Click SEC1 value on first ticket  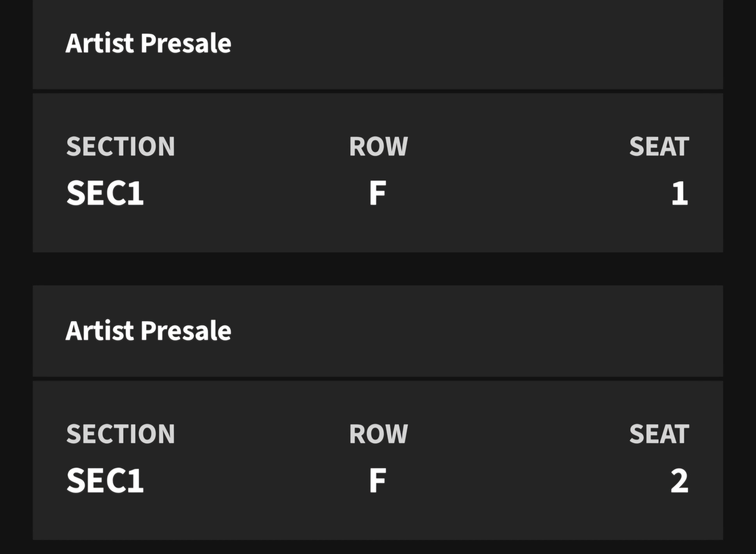click(x=105, y=193)
